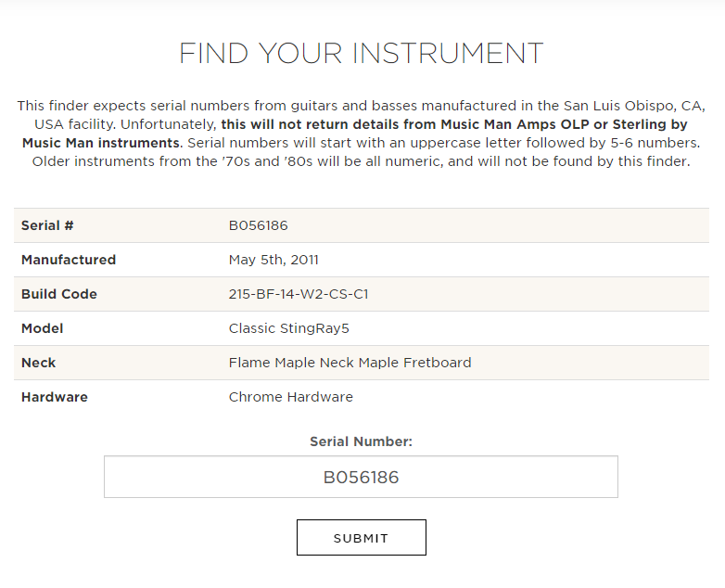Click the Hardware row label
This screenshot has height=588, width=725.
(x=55, y=397)
